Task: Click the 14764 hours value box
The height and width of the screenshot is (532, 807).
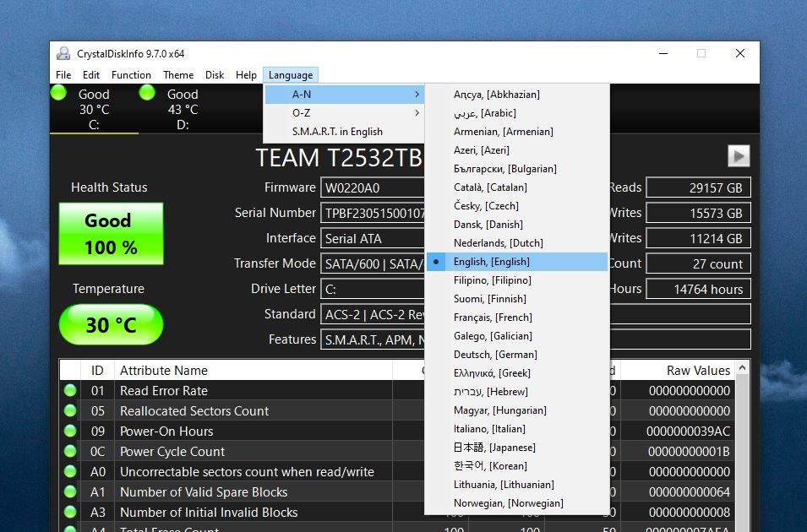Action: 698,289
